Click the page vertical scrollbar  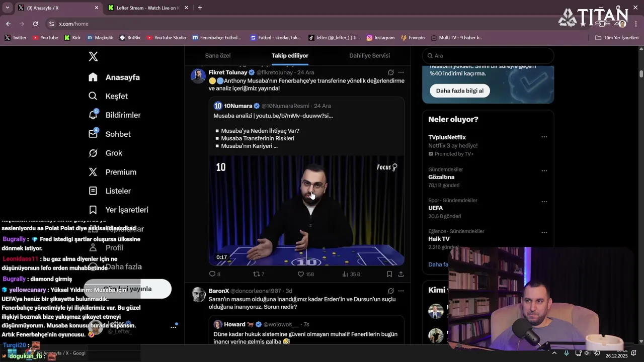click(x=641, y=74)
